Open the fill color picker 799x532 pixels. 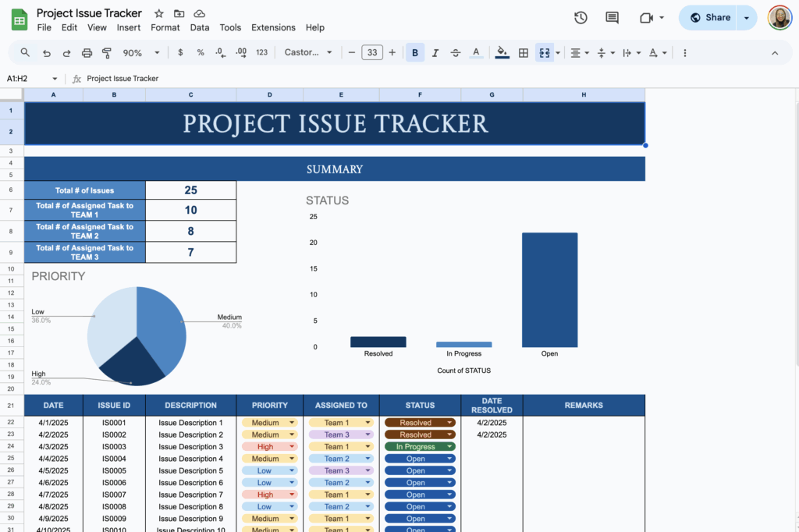[502, 52]
